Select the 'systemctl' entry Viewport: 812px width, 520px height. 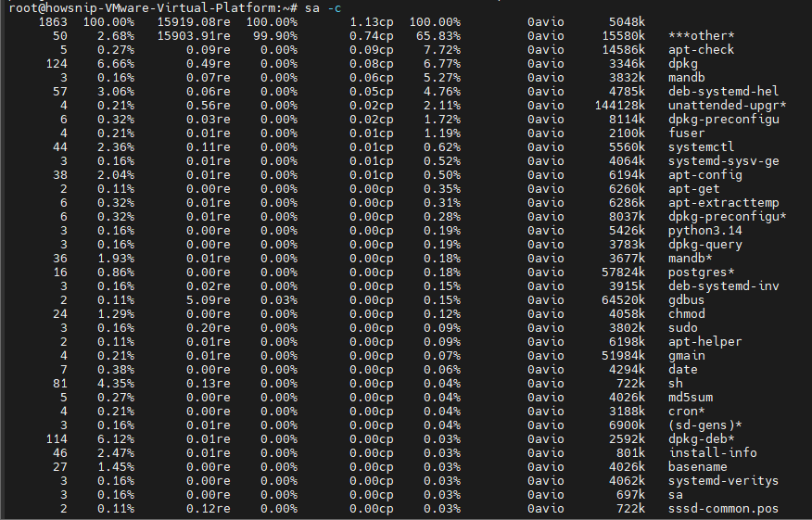click(701, 147)
